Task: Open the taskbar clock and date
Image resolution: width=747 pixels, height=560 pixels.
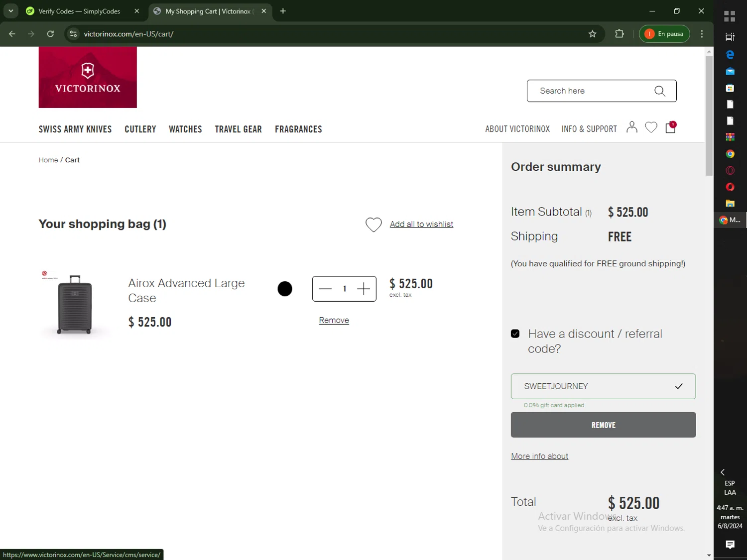Action: [730, 517]
